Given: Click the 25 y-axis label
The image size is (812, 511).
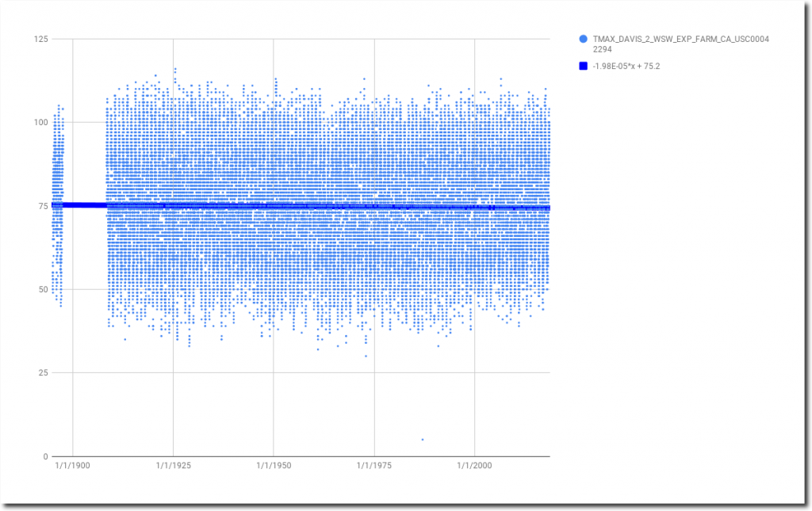Looking at the screenshot, I should (x=42, y=373).
